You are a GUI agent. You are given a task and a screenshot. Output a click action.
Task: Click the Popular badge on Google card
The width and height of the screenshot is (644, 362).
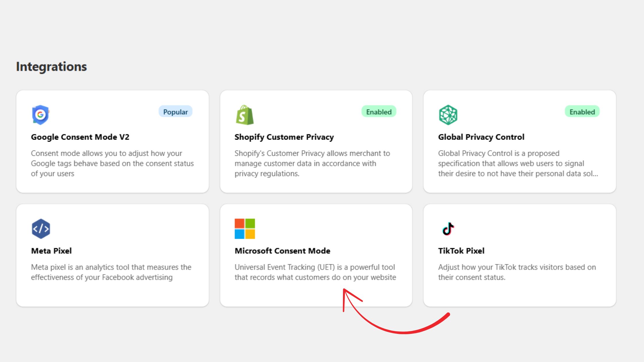175,112
